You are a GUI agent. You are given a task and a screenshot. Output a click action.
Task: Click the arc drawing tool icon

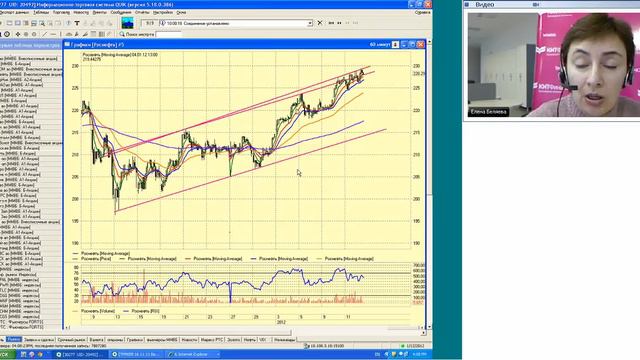[x=69, y=34]
